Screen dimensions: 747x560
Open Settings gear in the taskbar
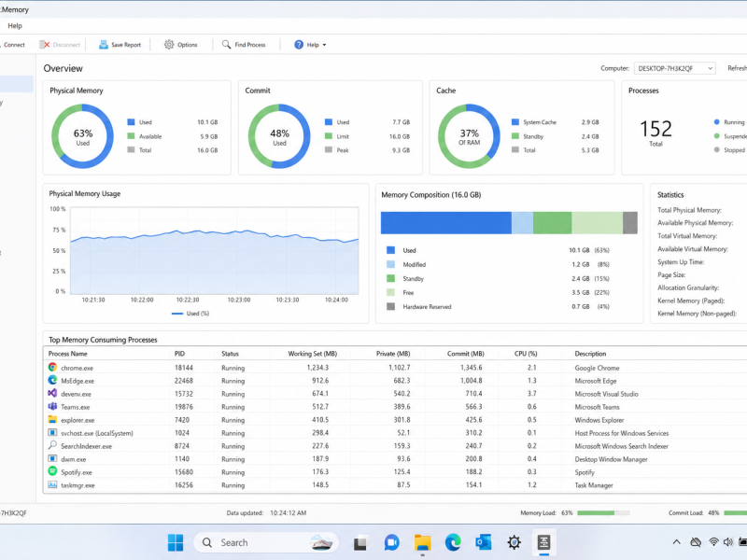tap(514, 542)
